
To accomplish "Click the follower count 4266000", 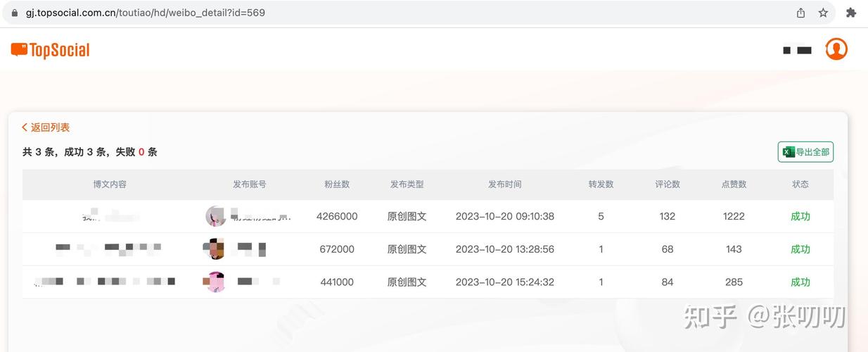I will pyautogui.click(x=337, y=217).
